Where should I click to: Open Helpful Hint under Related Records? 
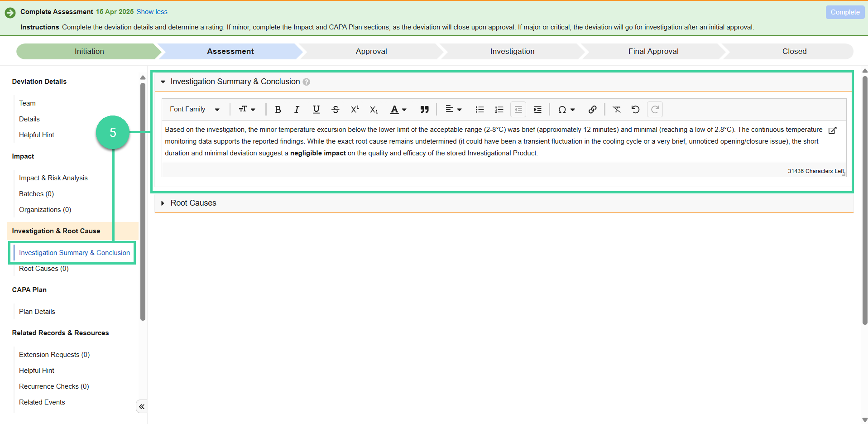click(37, 371)
